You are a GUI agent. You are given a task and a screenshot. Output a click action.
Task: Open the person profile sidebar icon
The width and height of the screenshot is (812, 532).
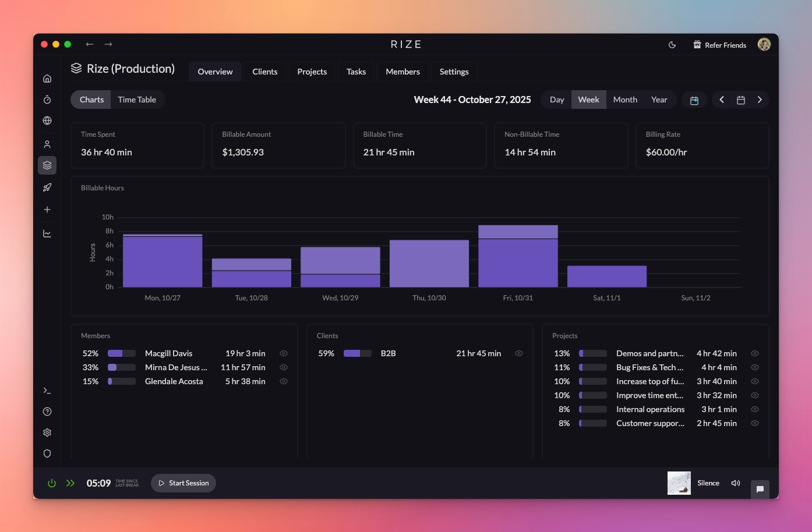pos(47,144)
